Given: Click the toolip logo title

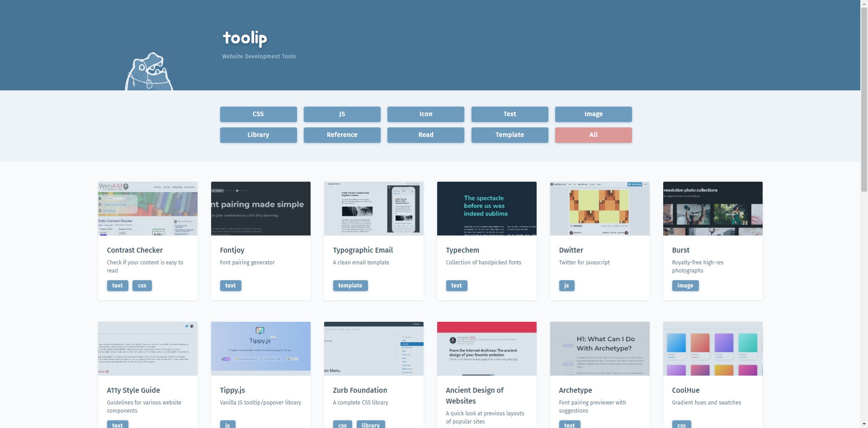Looking at the screenshot, I should click(x=245, y=38).
